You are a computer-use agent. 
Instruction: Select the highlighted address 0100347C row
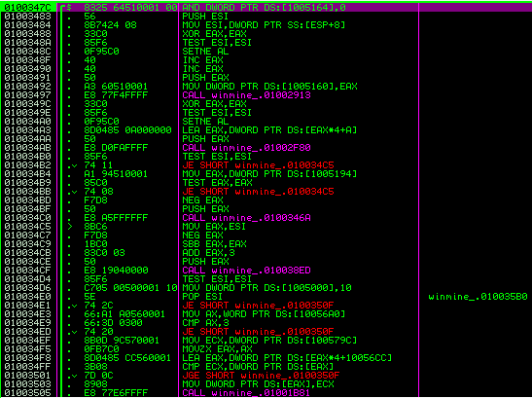tap(266, 7)
